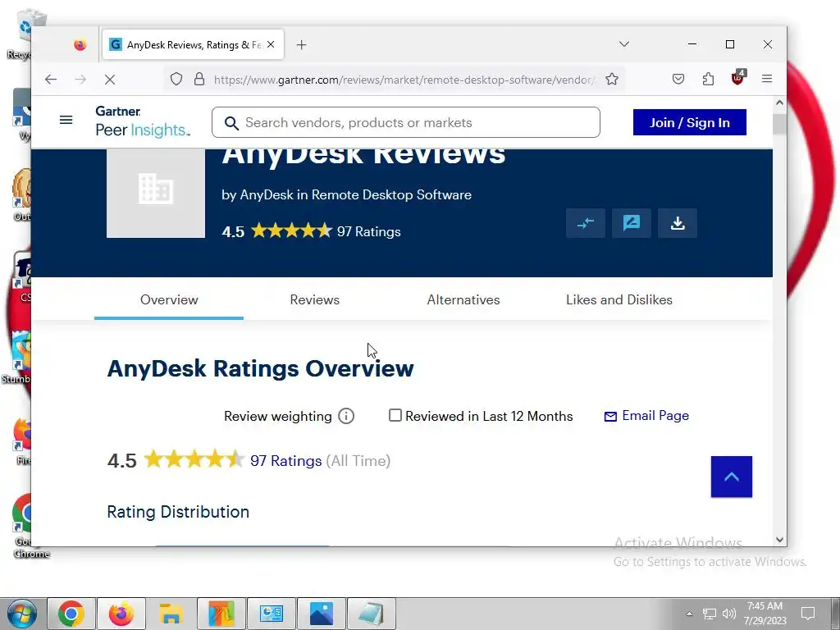Viewport: 840px width, 630px height.
Task: Save page to Pocket
Action: point(678,80)
